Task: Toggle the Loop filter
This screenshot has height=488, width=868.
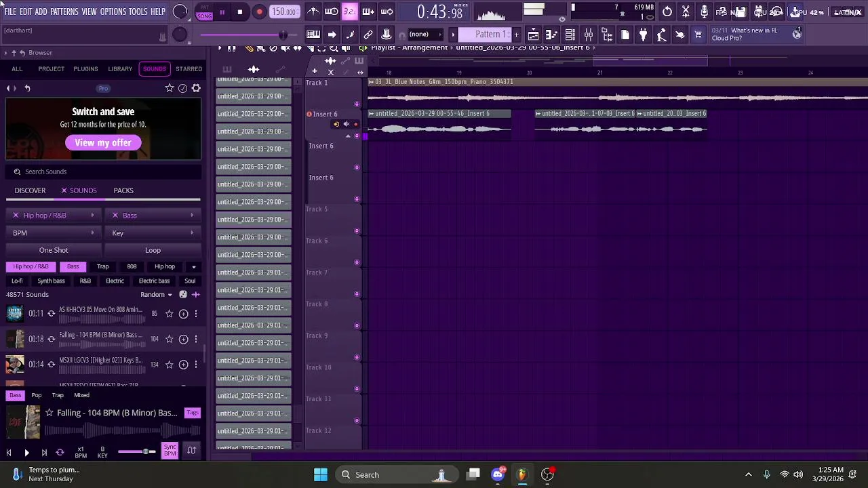Action: pyautogui.click(x=153, y=250)
